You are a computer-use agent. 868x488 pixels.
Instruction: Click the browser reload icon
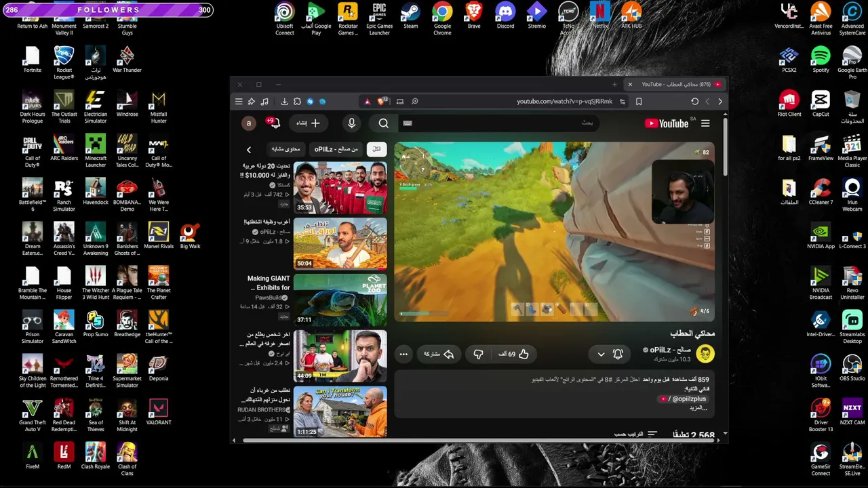point(694,102)
